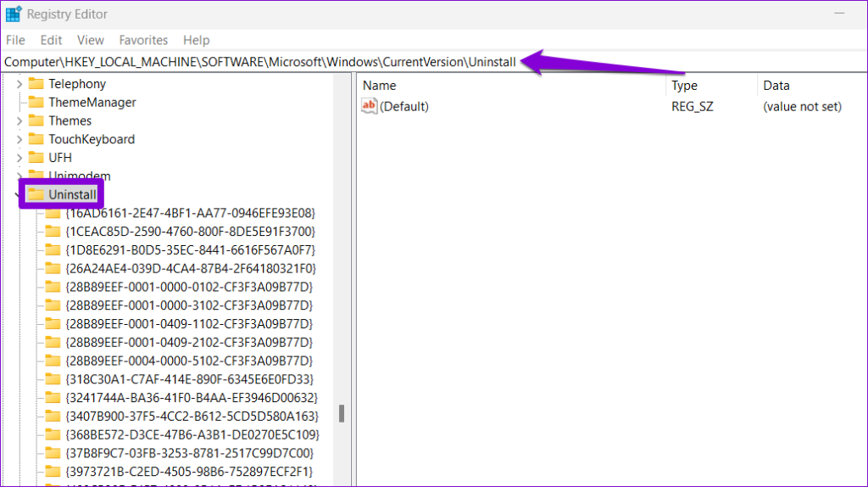The height and width of the screenshot is (487, 868).
Task: Select key {28B89EEF-0001-0000-0102-CF3F3A09B77D}
Action: [189, 287]
